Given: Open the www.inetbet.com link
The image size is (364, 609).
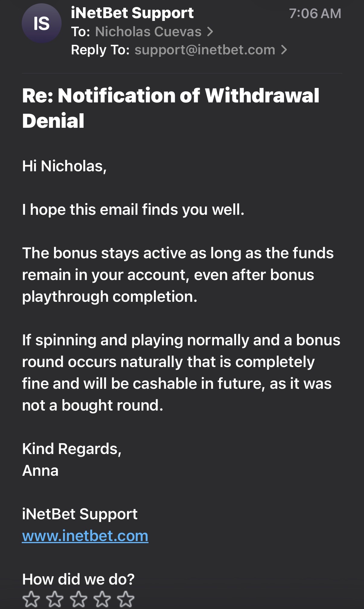Looking at the screenshot, I should pos(85,536).
